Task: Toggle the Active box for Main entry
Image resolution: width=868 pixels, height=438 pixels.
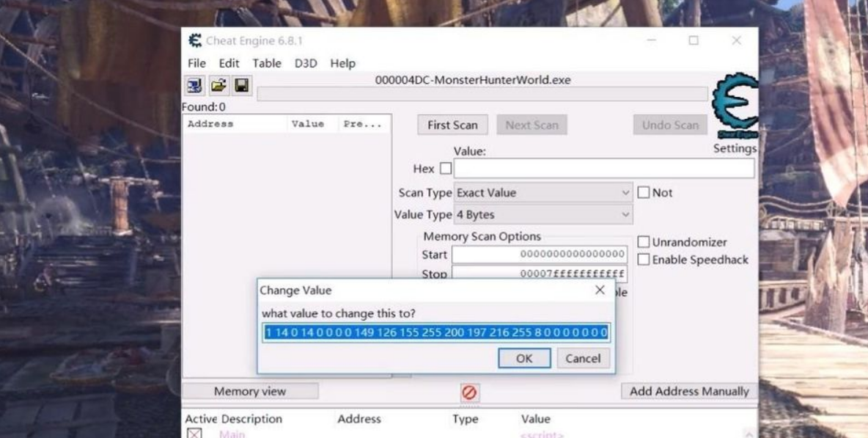Action: point(194,434)
